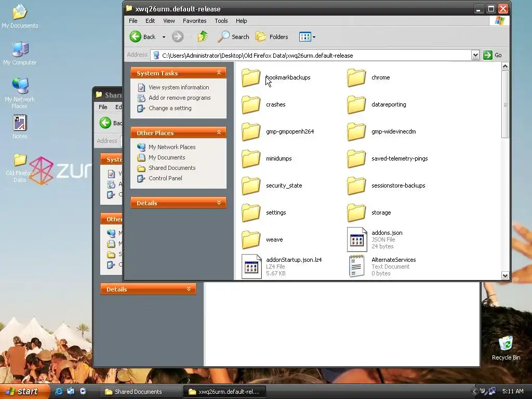Open the File menu in front window

pyautogui.click(x=133, y=21)
